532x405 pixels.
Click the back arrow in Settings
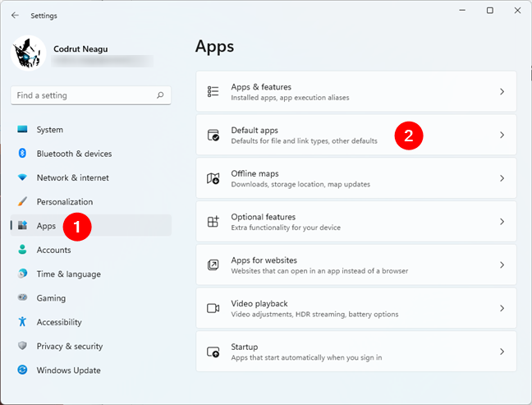[x=15, y=16]
